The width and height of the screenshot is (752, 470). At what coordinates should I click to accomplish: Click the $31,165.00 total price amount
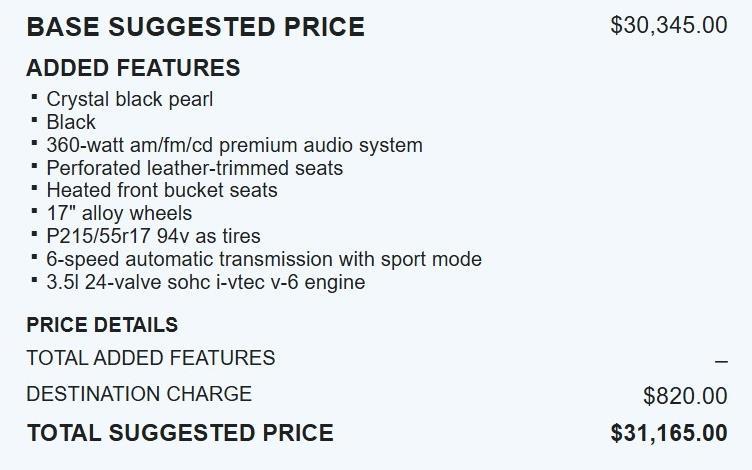[669, 433]
